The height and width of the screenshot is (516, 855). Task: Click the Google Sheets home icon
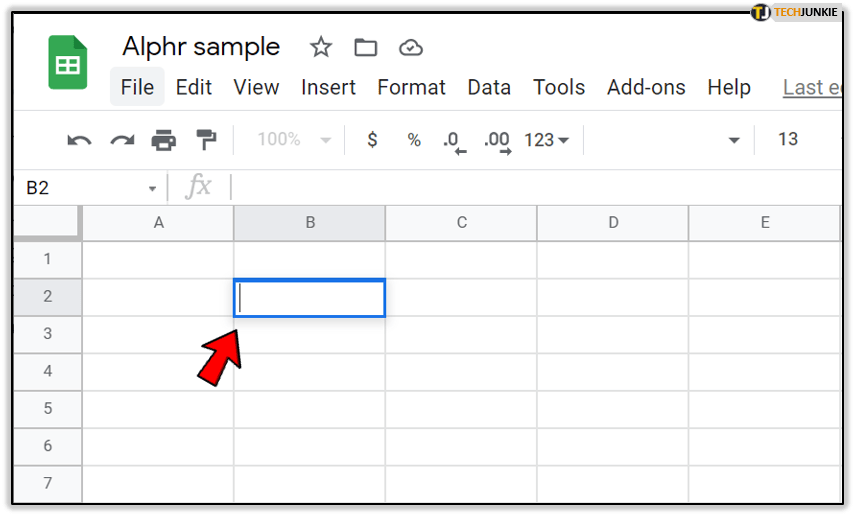pyautogui.click(x=68, y=63)
